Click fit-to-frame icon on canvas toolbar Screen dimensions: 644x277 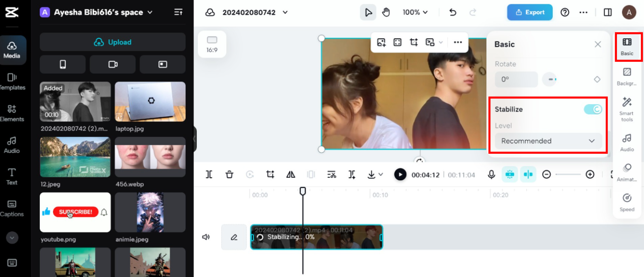click(x=398, y=42)
